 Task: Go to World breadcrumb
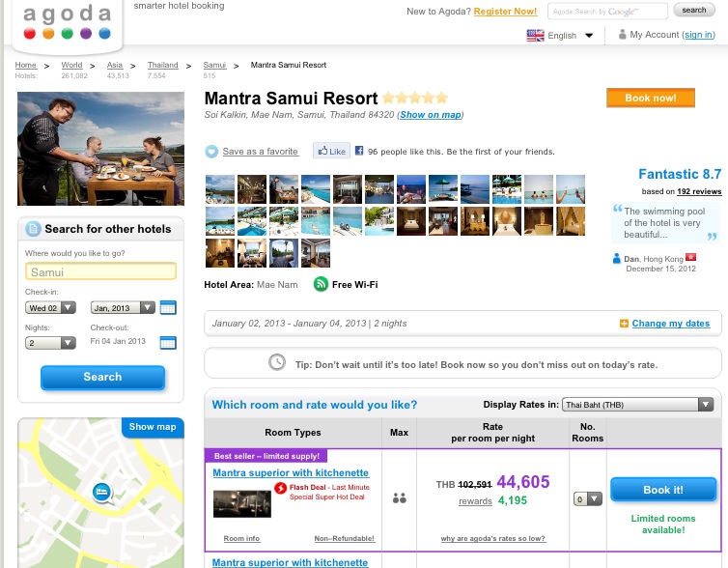pyautogui.click(x=72, y=65)
